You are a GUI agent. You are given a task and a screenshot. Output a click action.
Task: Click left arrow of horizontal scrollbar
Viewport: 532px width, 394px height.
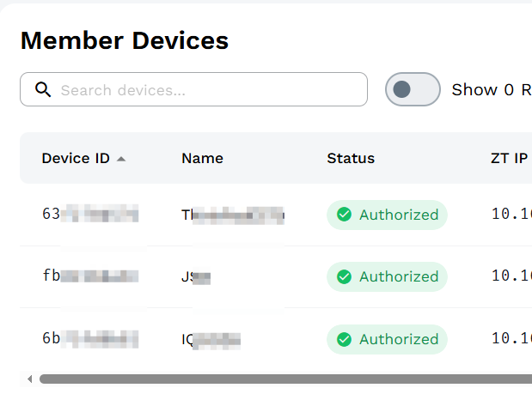(x=30, y=379)
